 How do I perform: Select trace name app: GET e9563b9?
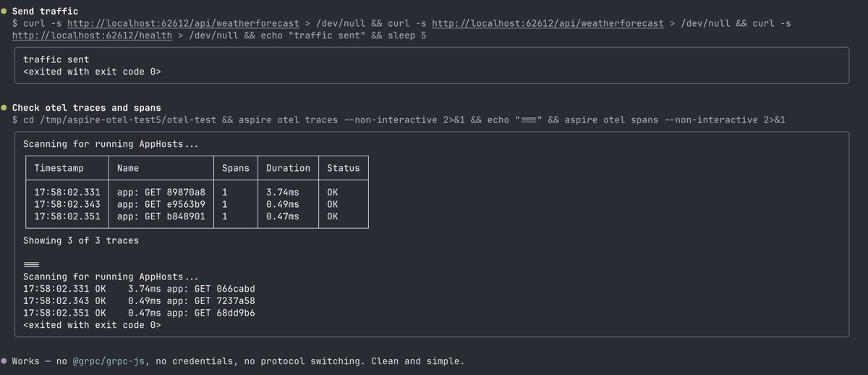161,204
